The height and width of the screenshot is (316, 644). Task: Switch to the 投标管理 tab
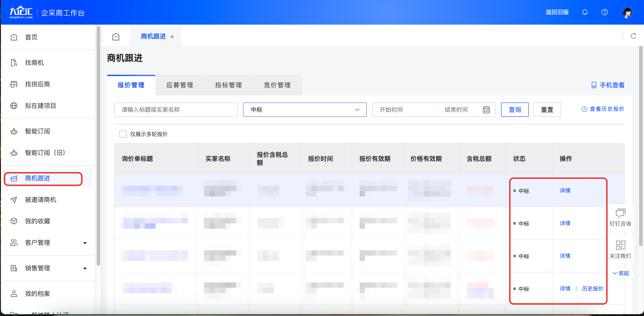pyautogui.click(x=229, y=85)
